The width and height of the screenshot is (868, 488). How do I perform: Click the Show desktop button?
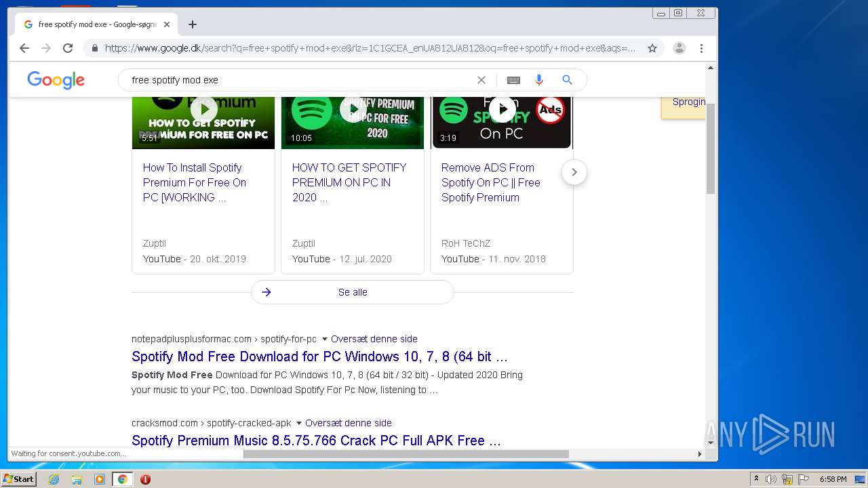coord(861,479)
